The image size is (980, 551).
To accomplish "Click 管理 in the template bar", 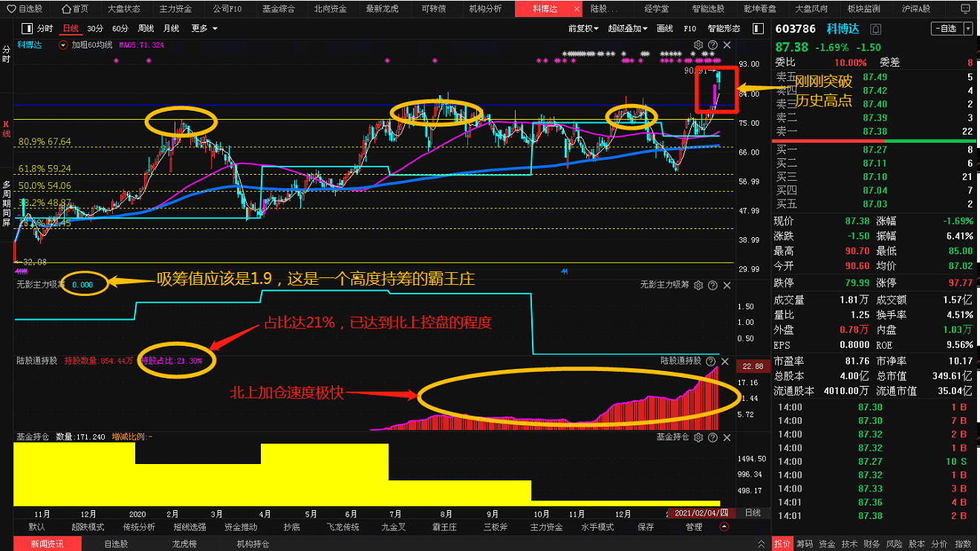I will point(694,526).
